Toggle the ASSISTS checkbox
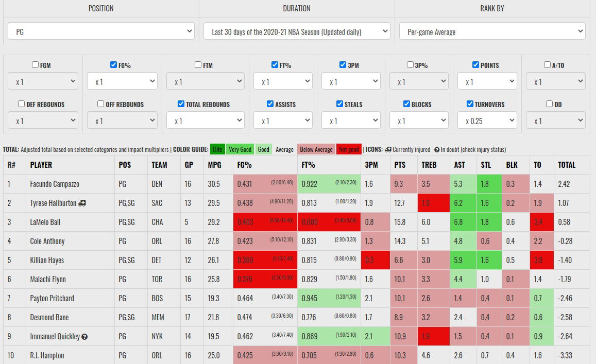The image size is (596, 364). tap(270, 103)
